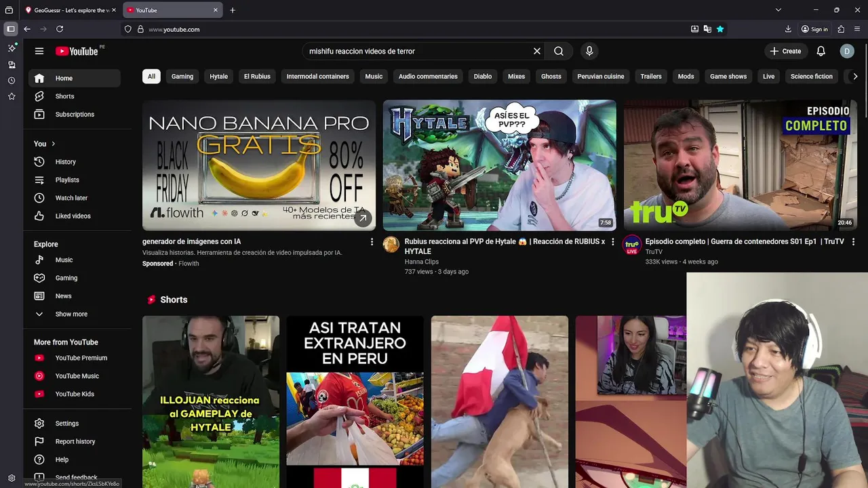The height and width of the screenshot is (488, 868).
Task: Open Playlists in the sidebar
Action: pos(75,180)
